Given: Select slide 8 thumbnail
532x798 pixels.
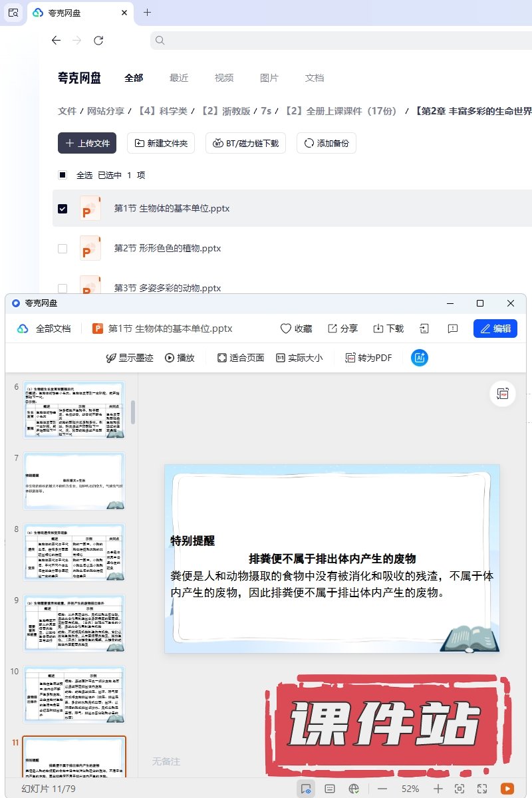Looking at the screenshot, I should [74, 553].
